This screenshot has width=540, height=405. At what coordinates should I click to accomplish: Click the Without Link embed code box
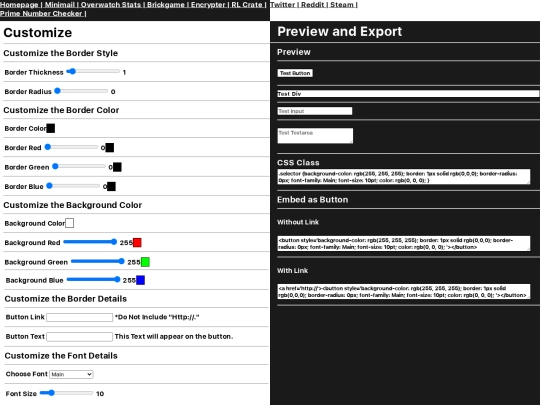pos(404,243)
